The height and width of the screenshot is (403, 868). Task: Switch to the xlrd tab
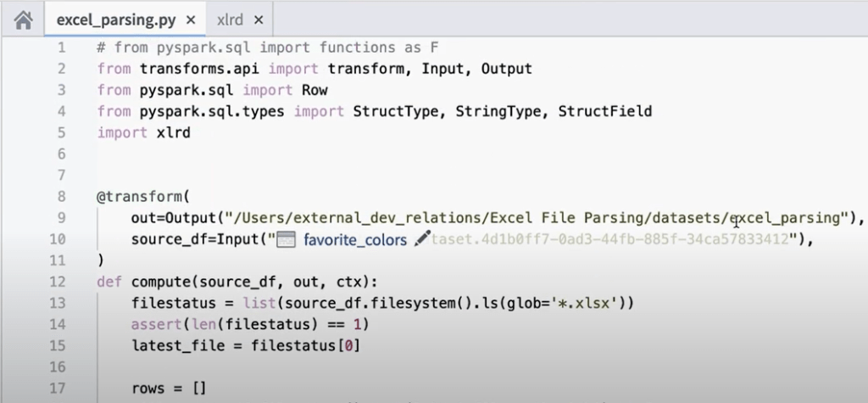coord(230,19)
